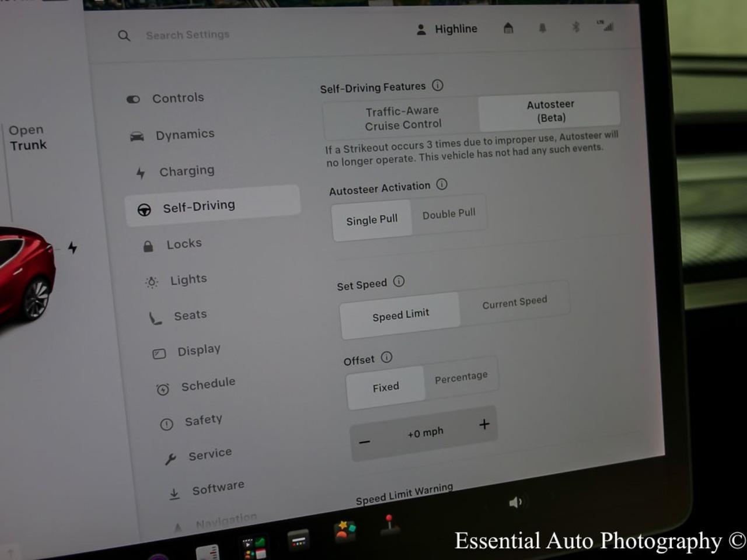The width and height of the screenshot is (747, 560).
Task: Show info for Autosteer Activation
Action: coord(442,184)
